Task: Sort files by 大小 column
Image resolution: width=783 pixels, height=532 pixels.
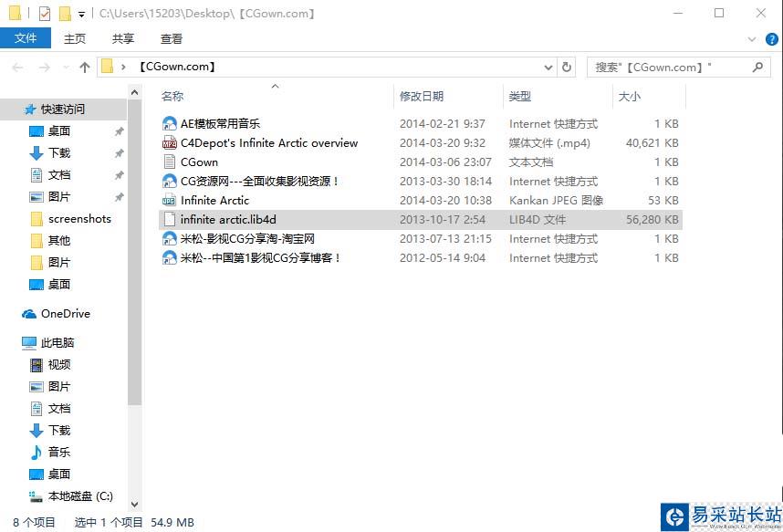Action: (629, 96)
